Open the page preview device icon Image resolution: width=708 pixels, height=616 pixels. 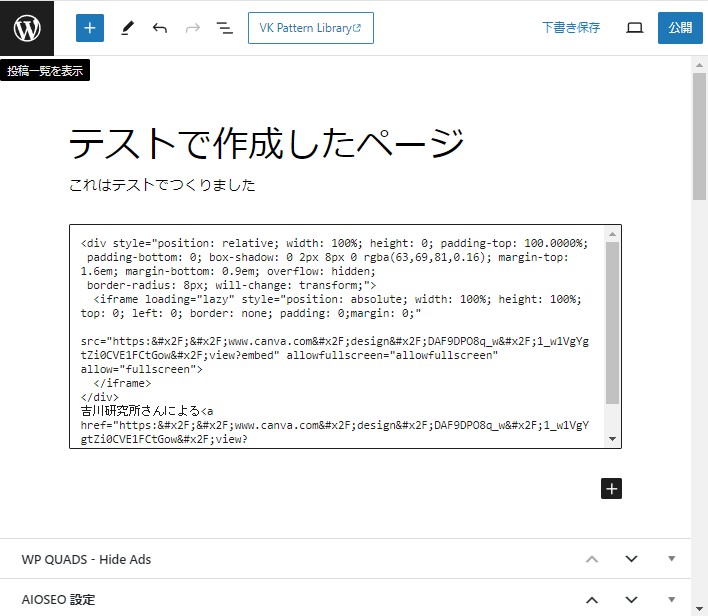(634, 28)
